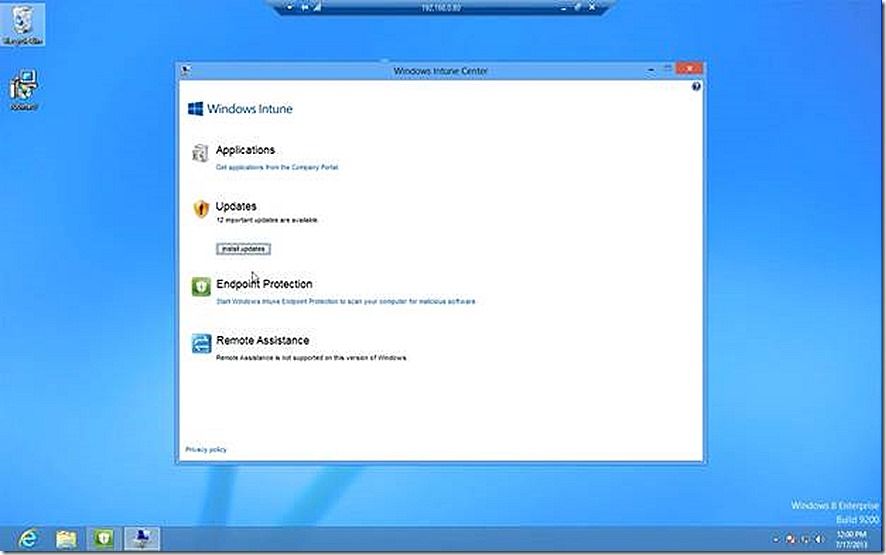886x555 pixels.
Task: Click the Remote Assistance icon
Action: point(201,343)
